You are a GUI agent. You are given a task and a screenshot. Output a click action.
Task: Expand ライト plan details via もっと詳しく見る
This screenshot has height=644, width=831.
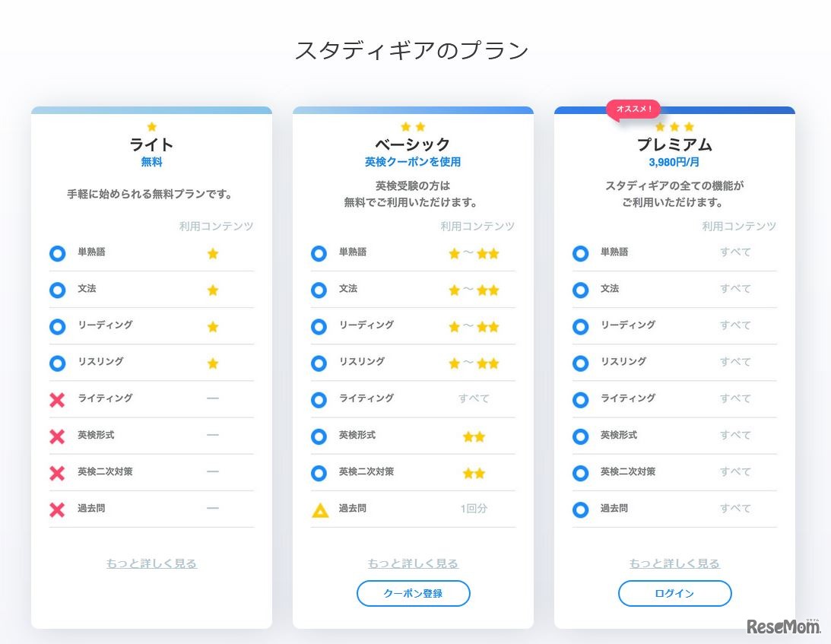151,563
